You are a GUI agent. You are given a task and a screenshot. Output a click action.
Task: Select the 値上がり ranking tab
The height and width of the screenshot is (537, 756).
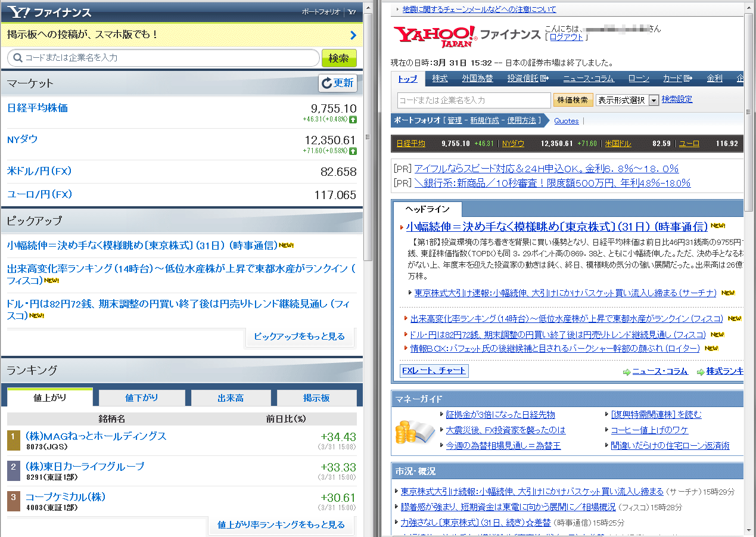pos(50,398)
